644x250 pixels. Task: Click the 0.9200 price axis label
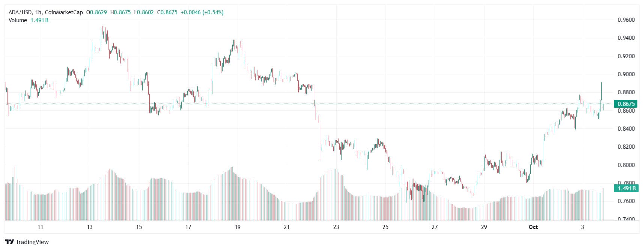point(626,56)
